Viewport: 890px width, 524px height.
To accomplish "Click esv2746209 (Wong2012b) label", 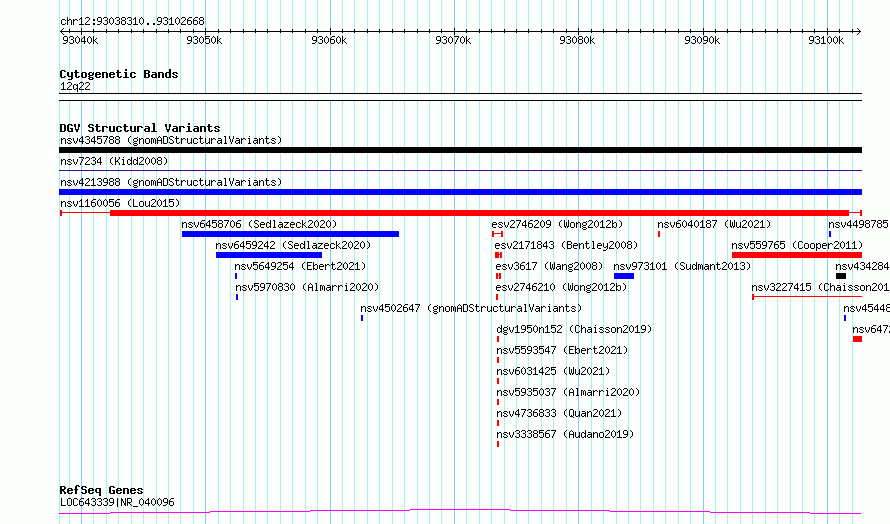I will coord(557,224).
